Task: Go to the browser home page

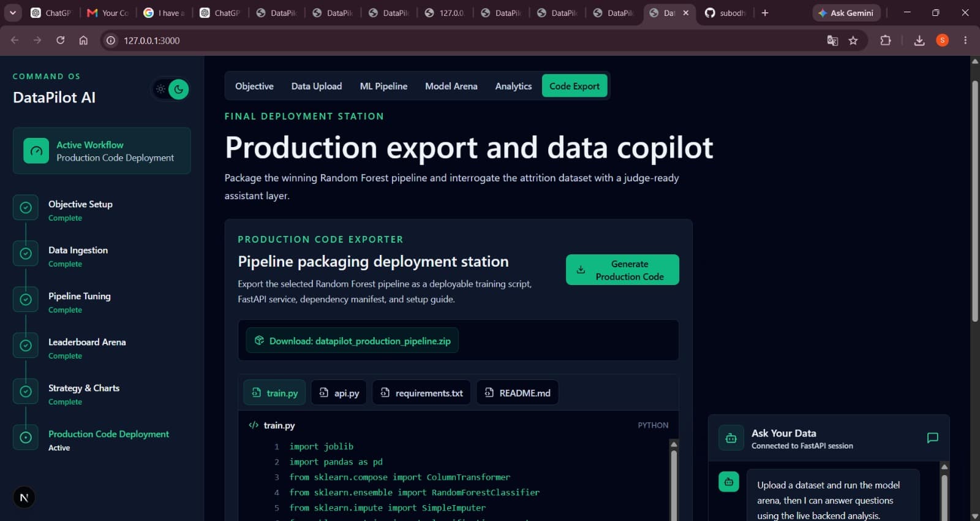Action: [83, 40]
